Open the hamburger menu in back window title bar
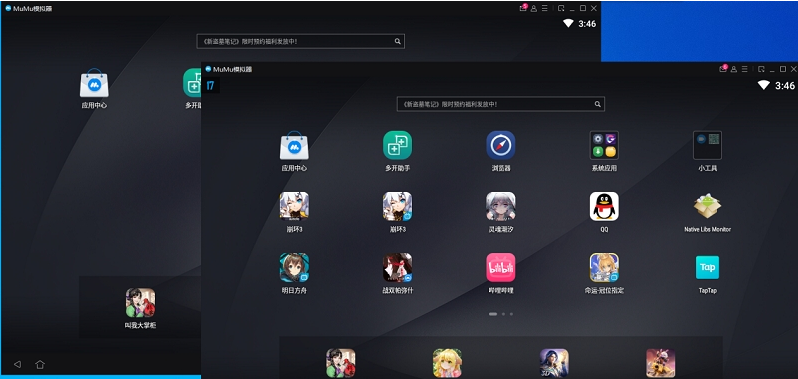The image size is (798, 379). pyautogui.click(x=545, y=8)
